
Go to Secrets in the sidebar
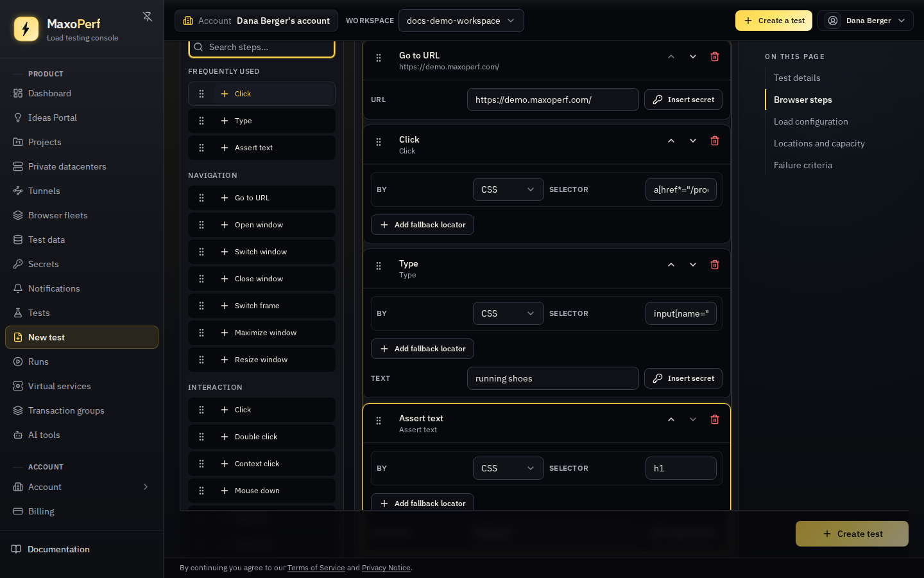click(x=81, y=264)
